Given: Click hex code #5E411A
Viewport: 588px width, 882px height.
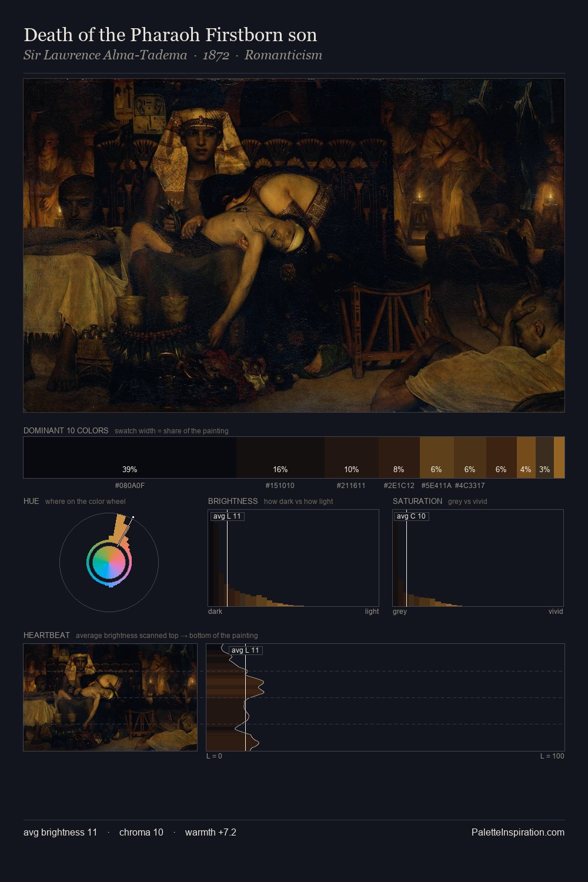Looking at the screenshot, I should pos(436,486).
